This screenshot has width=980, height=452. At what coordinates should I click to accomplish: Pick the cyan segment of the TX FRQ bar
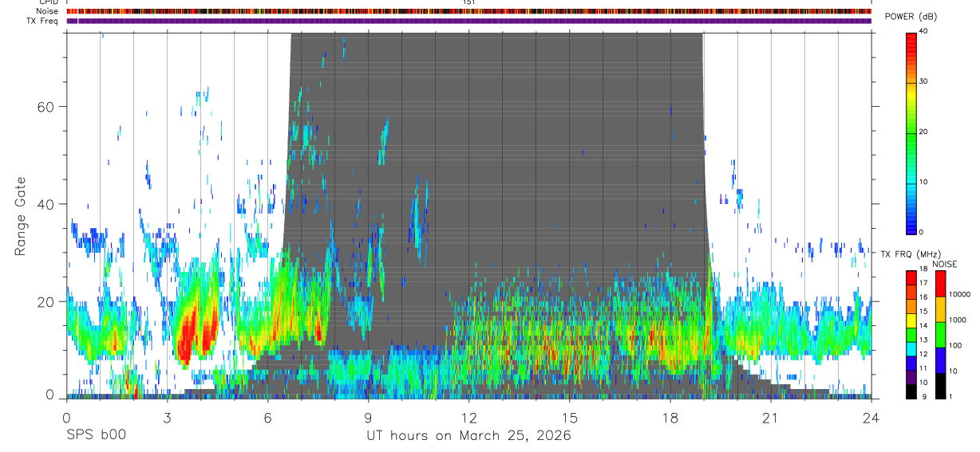pyautogui.click(x=911, y=349)
